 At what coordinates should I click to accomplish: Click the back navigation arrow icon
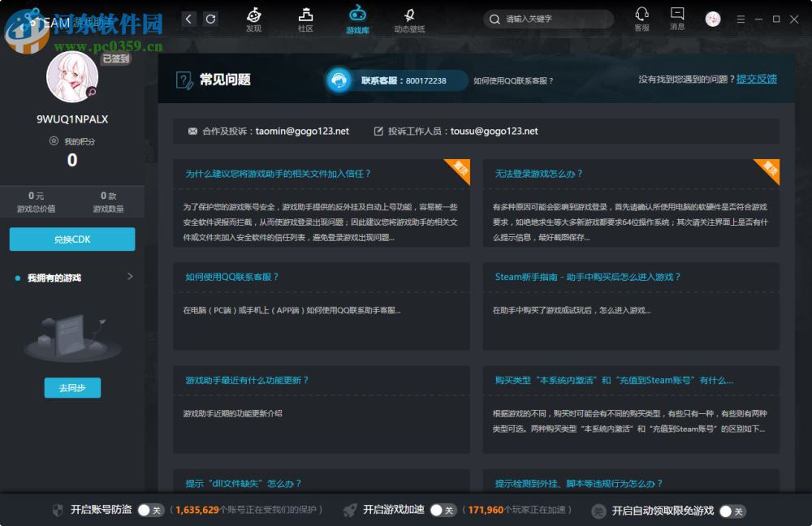pyautogui.click(x=188, y=18)
